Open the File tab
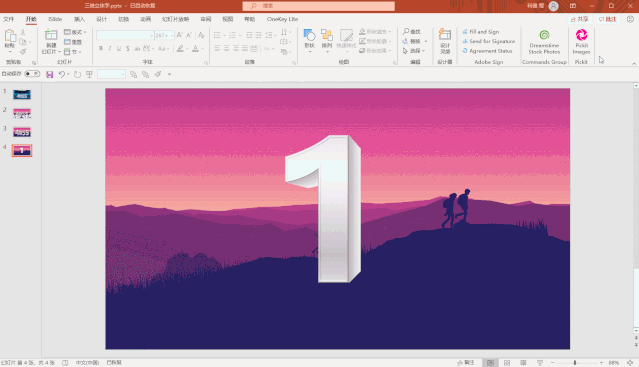 (9, 19)
